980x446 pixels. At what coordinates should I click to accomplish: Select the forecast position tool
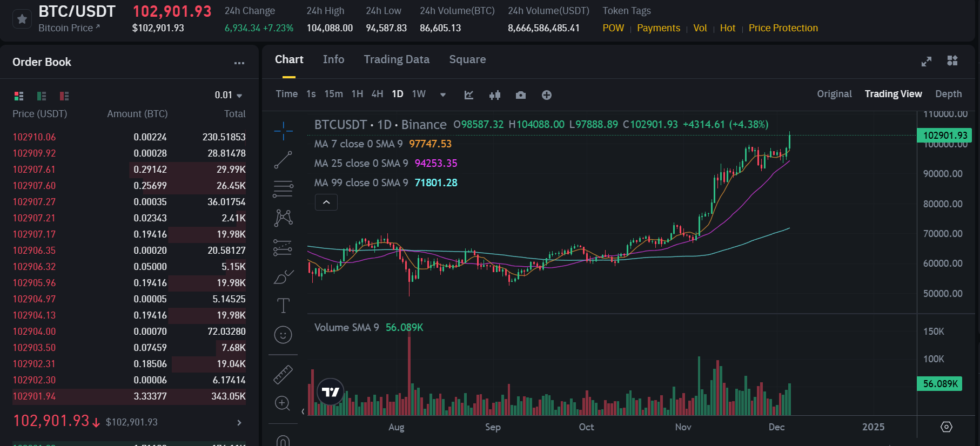tap(283, 247)
